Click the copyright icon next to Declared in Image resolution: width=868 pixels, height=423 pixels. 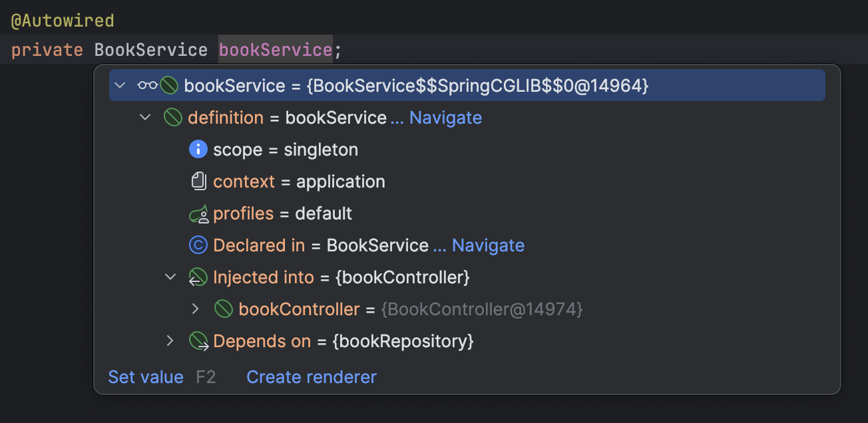(198, 245)
